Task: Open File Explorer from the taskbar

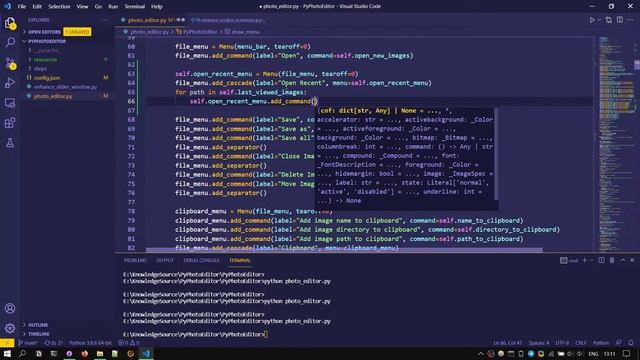Action: coord(100,353)
